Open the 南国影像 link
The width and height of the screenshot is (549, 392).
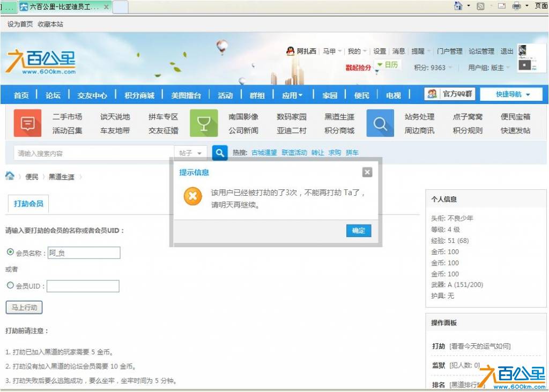[243, 117]
